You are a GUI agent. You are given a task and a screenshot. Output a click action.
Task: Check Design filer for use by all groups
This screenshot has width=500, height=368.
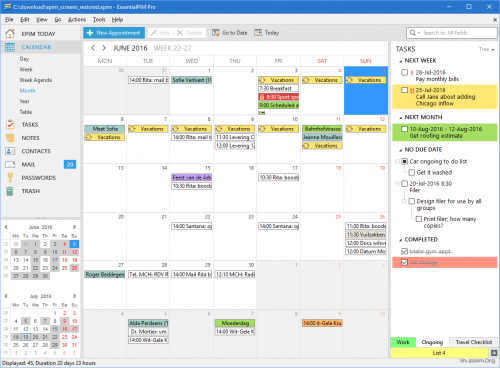point(412,201)
